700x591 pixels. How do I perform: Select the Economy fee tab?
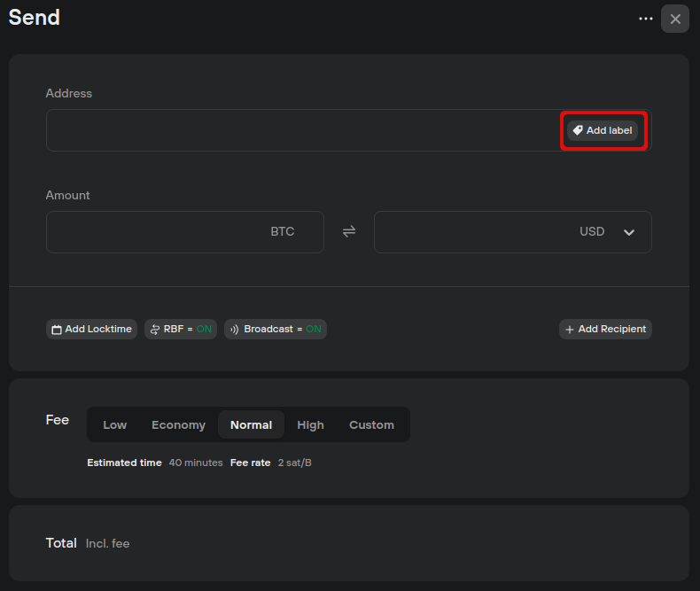(179, 424)
